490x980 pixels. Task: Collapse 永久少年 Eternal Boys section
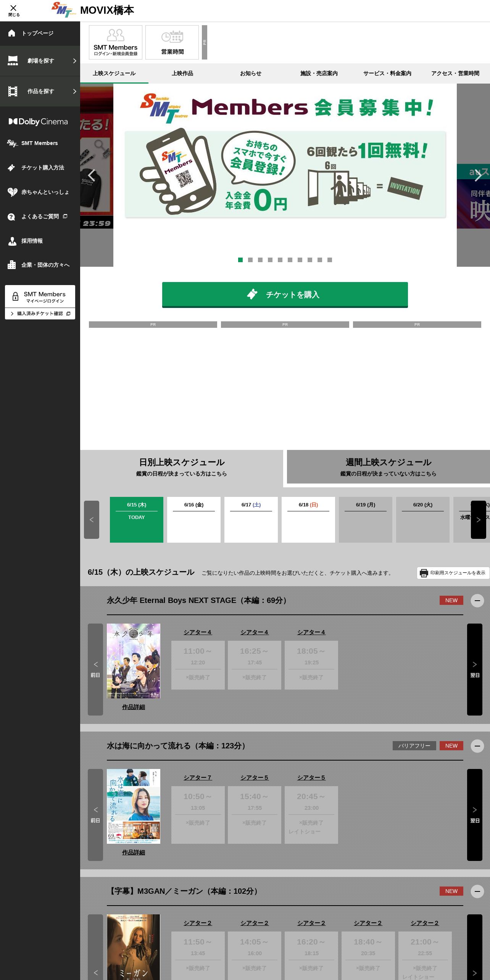(477, 601)
